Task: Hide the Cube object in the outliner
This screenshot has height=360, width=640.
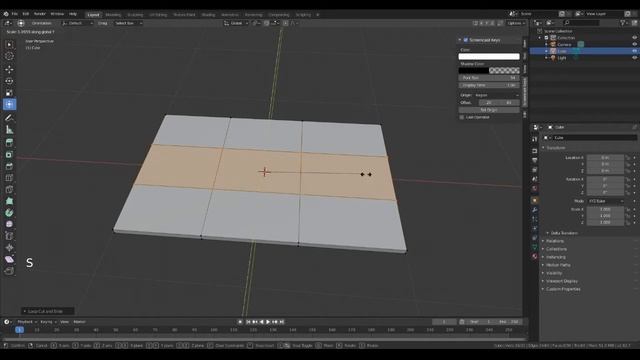Action: point(634,51)
